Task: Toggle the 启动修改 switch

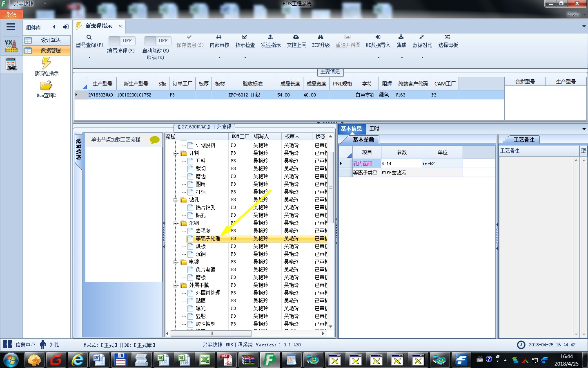Action: 157,41
